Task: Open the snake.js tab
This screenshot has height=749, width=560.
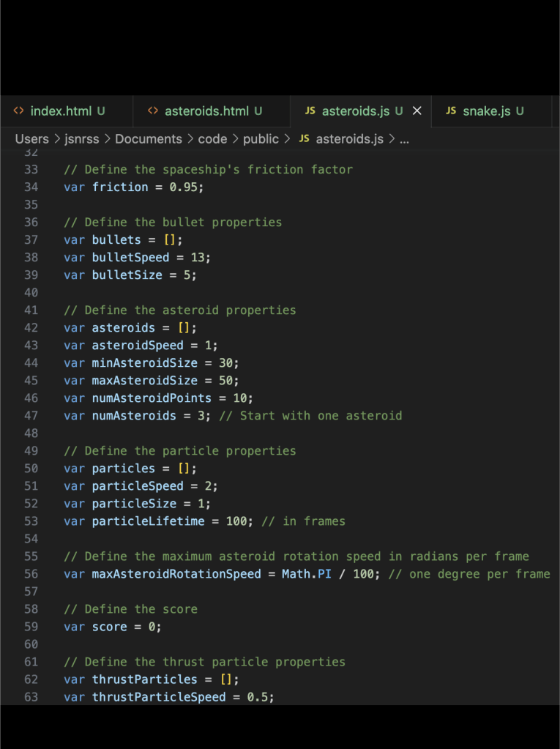Action: point(486,111)
